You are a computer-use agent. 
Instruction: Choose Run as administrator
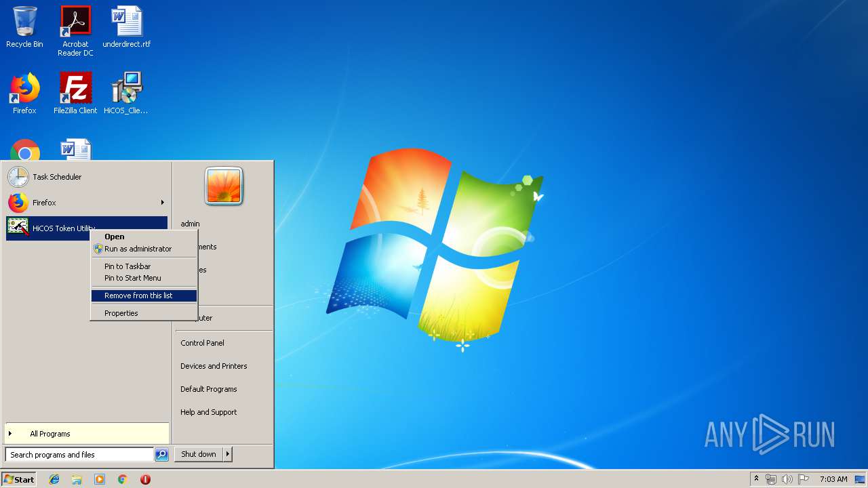pos(144,249)
